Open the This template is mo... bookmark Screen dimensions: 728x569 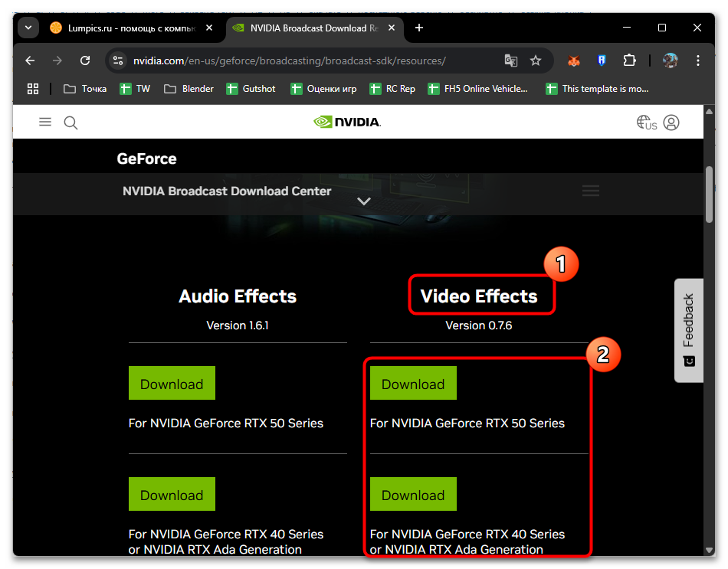(597, 89)
